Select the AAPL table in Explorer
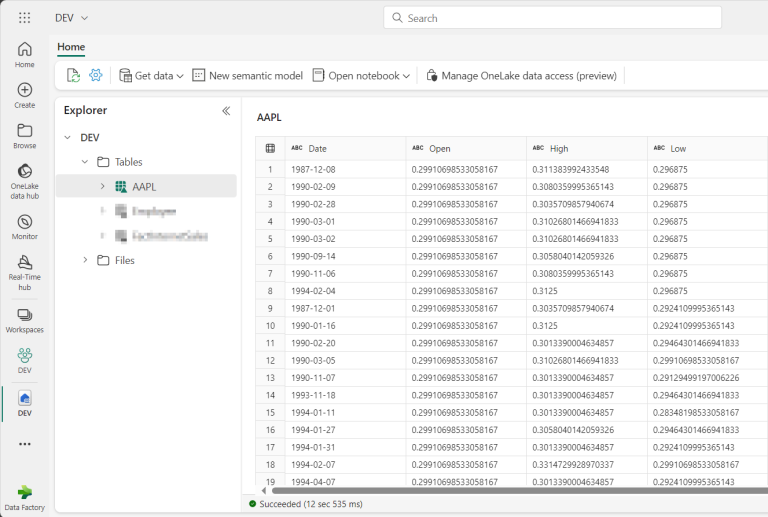 [146, 187]
